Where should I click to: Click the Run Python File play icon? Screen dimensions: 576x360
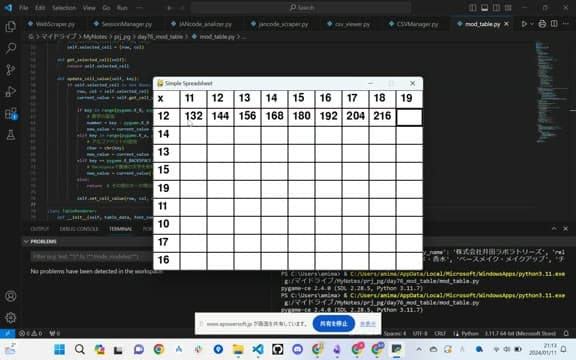[x=524, y=24]
